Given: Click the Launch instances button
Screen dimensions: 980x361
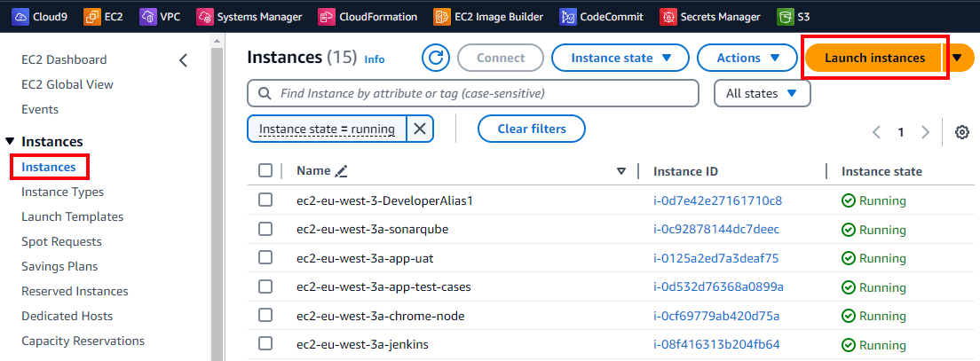Looking at the screenshot, I should tap(874, 58).
